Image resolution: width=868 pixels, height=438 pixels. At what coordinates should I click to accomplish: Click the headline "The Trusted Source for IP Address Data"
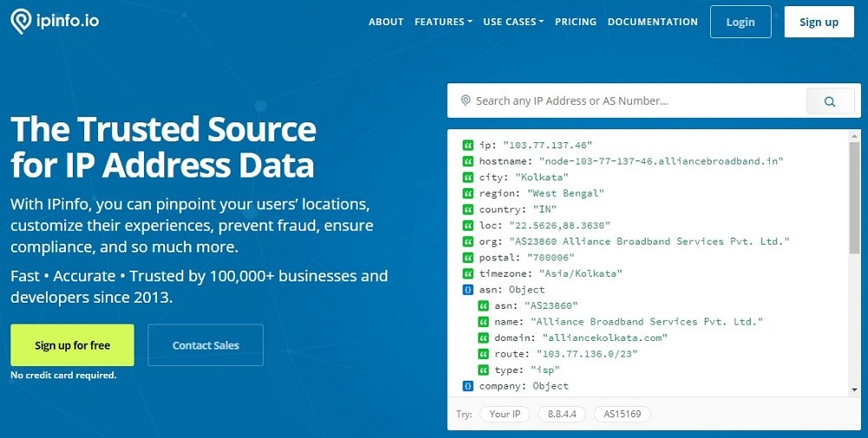click(163, 147)
